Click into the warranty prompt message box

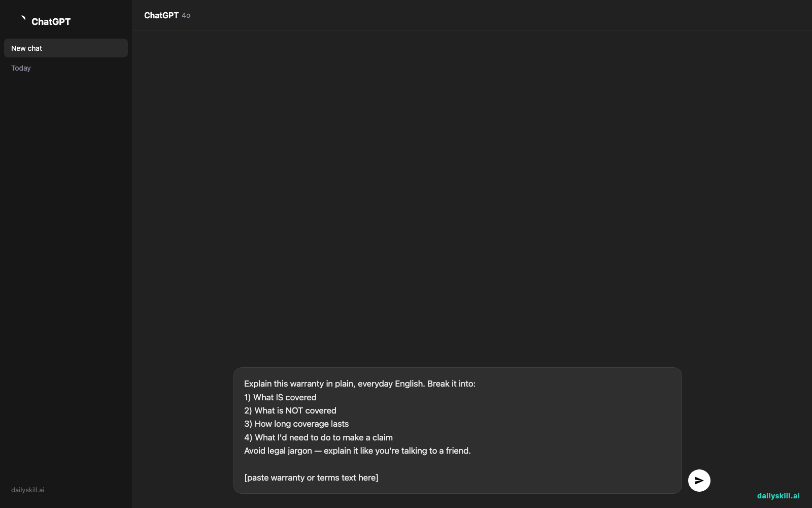click(x=457, y=430)
